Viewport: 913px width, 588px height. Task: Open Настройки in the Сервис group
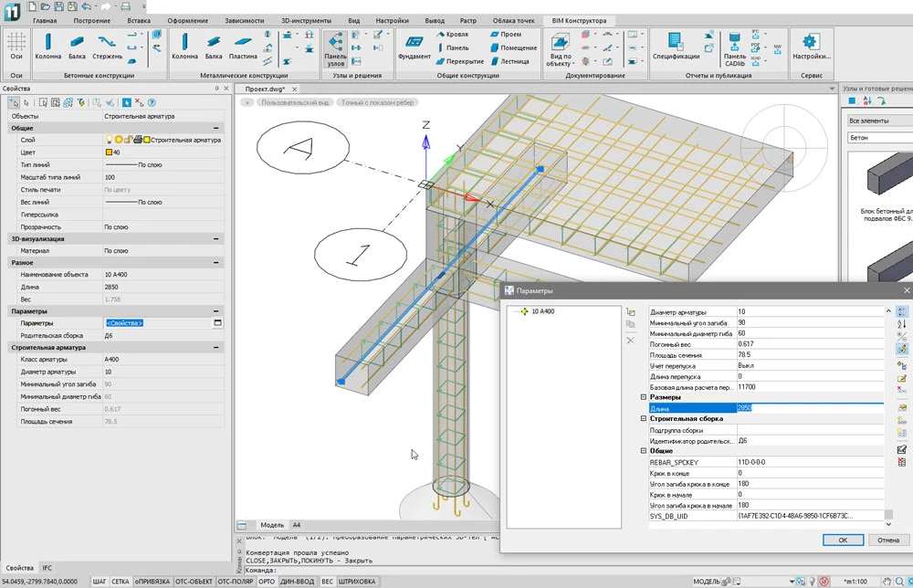[811, 45]
